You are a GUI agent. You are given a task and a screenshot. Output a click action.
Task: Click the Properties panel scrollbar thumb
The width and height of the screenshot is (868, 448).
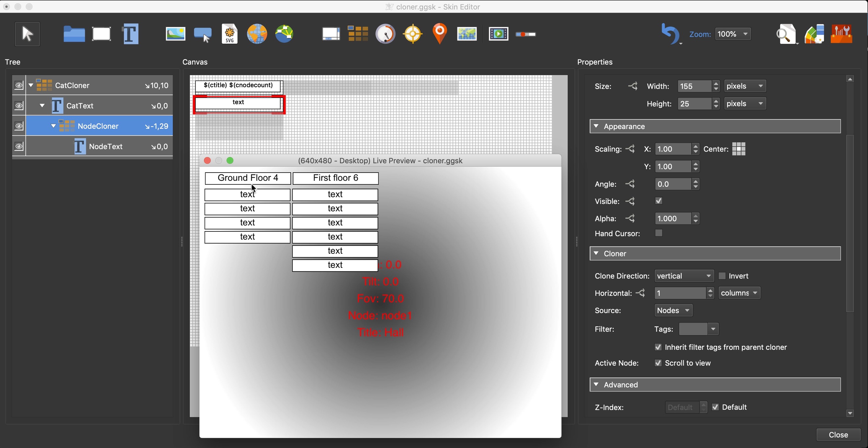point(850,223)
